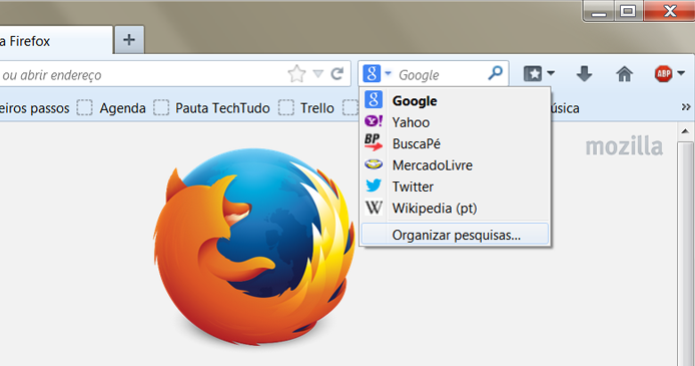Image resolution: width=695 pixels, height=366 pixels.
Task: Open the Trello bookmark
Action: (x=306, y=108)
